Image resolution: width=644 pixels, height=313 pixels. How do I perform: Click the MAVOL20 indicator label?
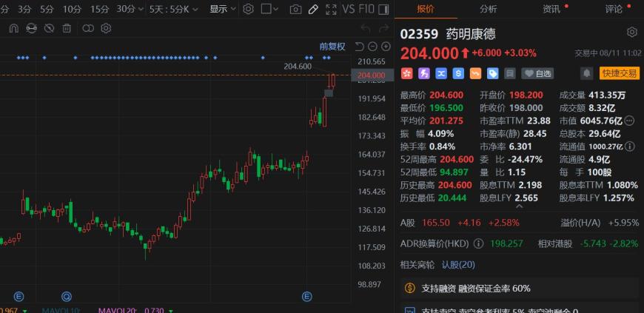click(118, 310)
